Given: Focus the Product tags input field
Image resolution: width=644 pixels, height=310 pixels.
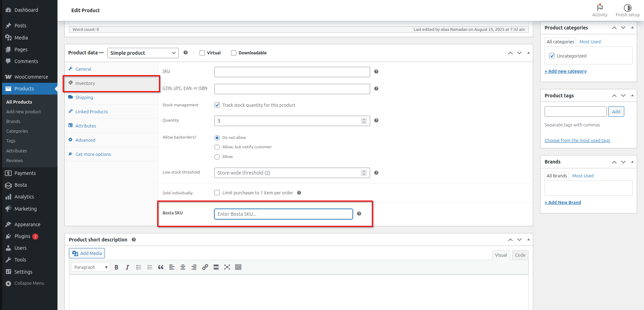Looking at the screenshot, I should [x=576, y=112].
